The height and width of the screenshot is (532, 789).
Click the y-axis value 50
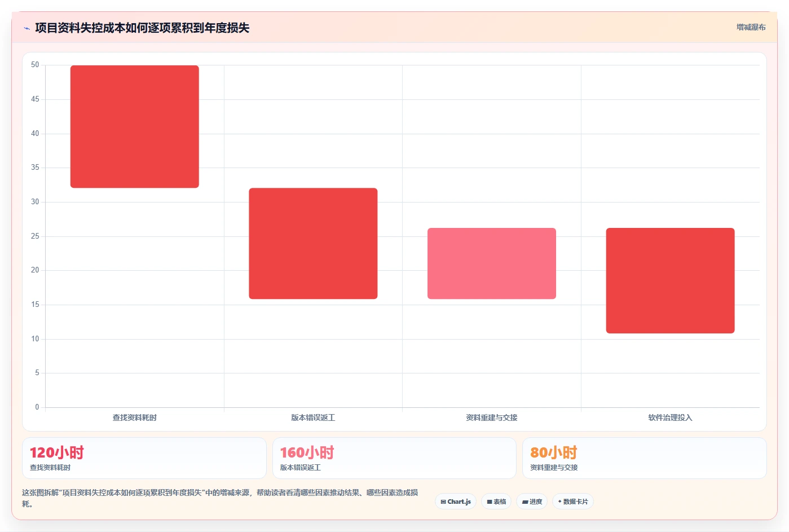click(x=35, y=65)
